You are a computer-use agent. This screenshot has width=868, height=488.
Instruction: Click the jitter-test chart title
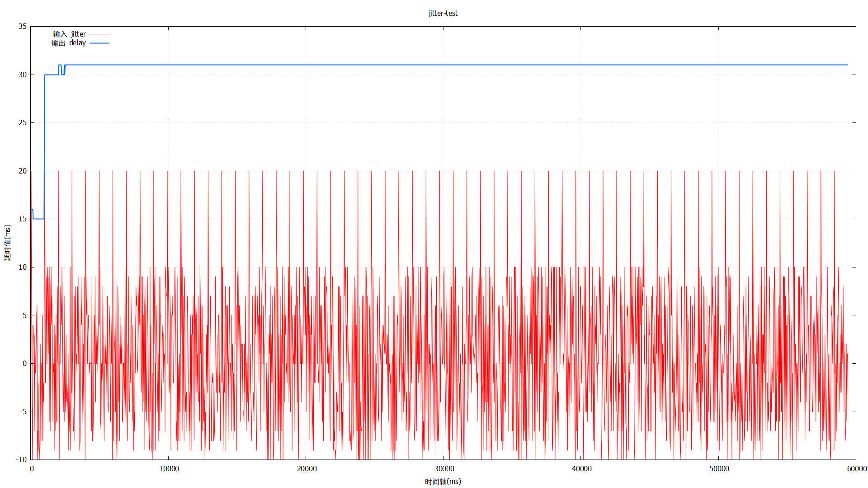[x=443, y=13]
